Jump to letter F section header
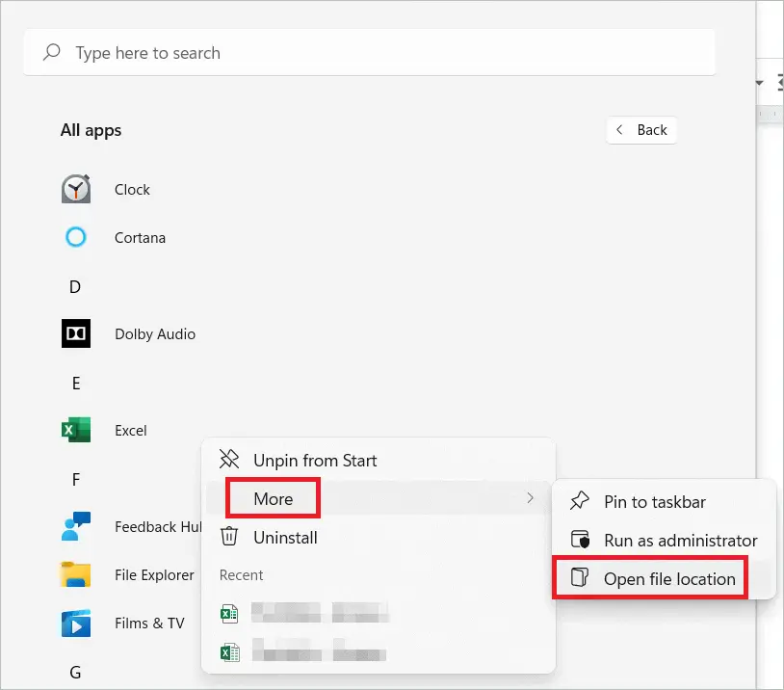Viewport: 784px width, 690px height. click(76, 480)
